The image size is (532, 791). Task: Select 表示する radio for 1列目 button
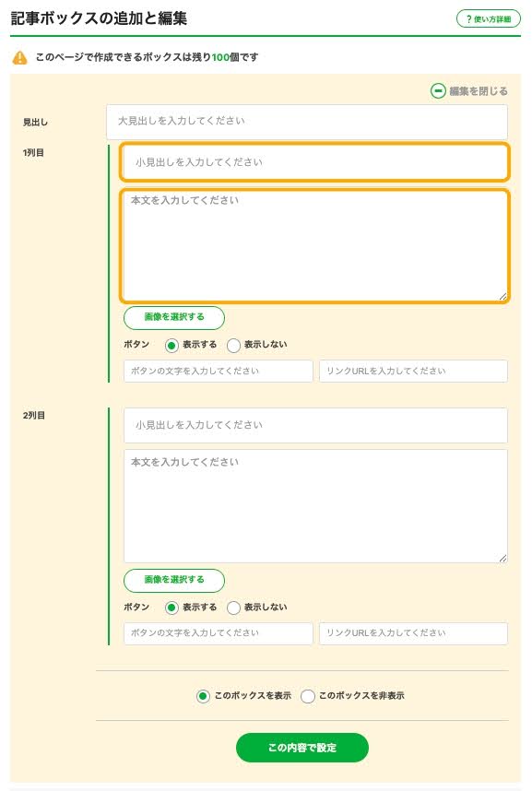pos(171,346)
